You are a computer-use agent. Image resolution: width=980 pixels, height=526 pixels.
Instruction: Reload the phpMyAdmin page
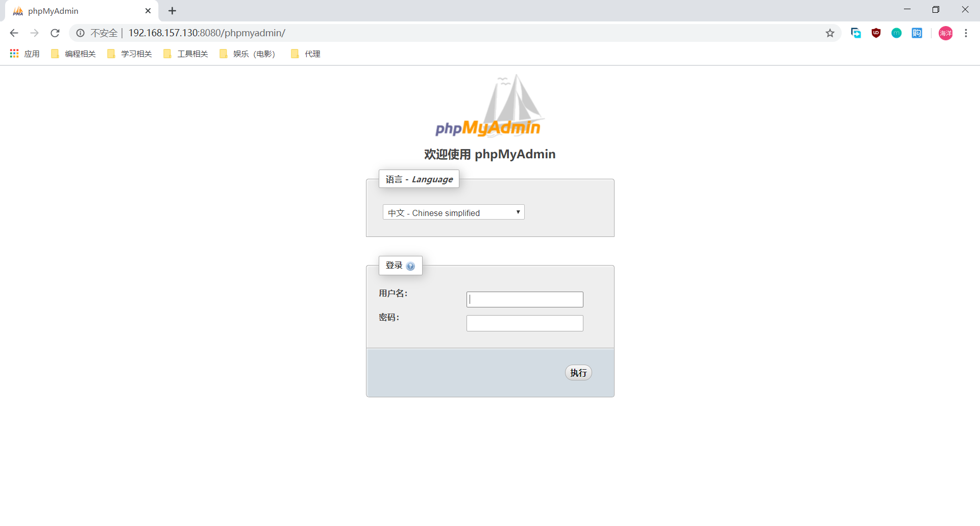[55, 33]
